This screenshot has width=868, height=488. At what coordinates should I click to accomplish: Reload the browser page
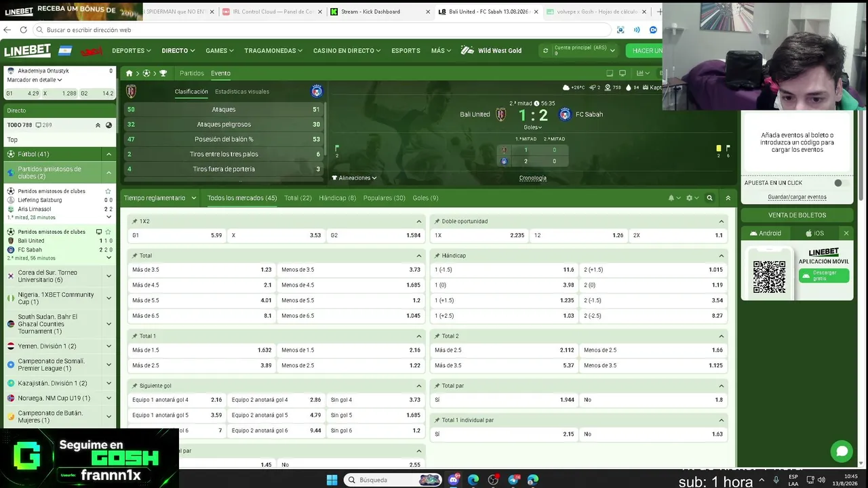coord(23,30)
